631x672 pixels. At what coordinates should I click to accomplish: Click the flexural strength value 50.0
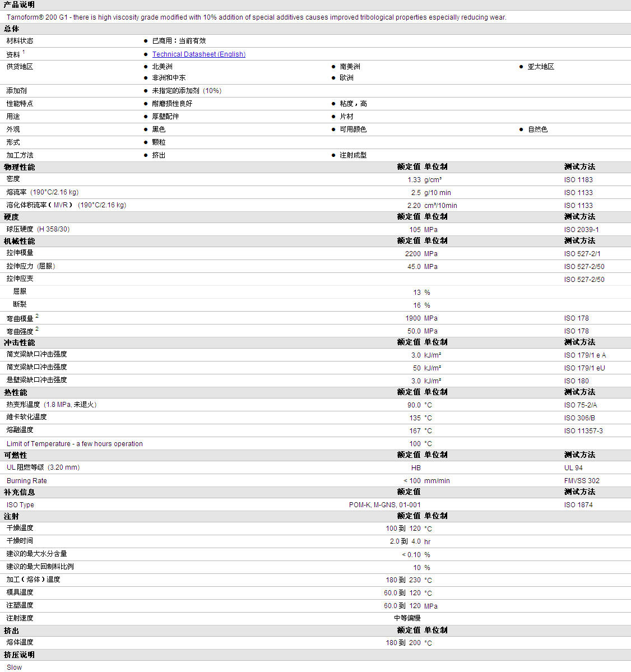(x=414, y=331)
